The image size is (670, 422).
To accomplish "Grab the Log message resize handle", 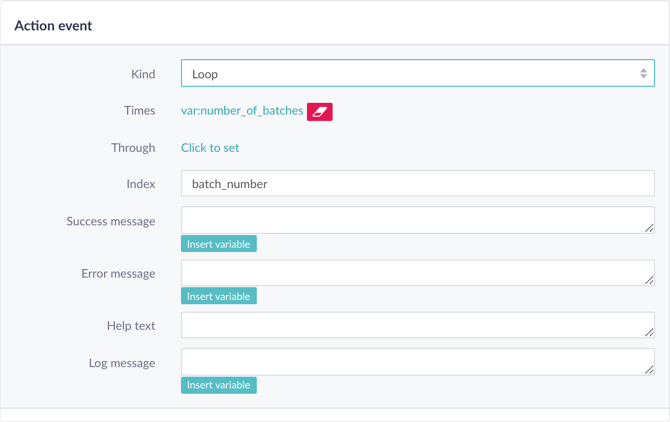I will [x=649, y=370].
